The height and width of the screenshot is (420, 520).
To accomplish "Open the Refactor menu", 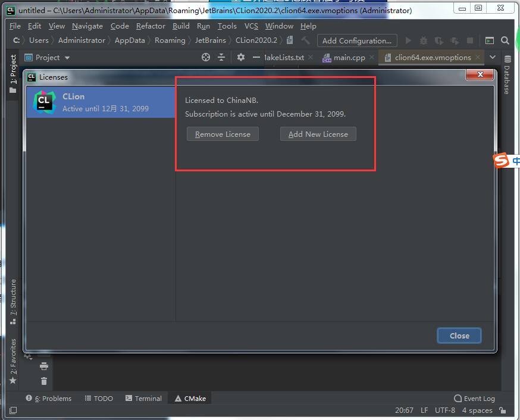I will (x=151, y=26).
